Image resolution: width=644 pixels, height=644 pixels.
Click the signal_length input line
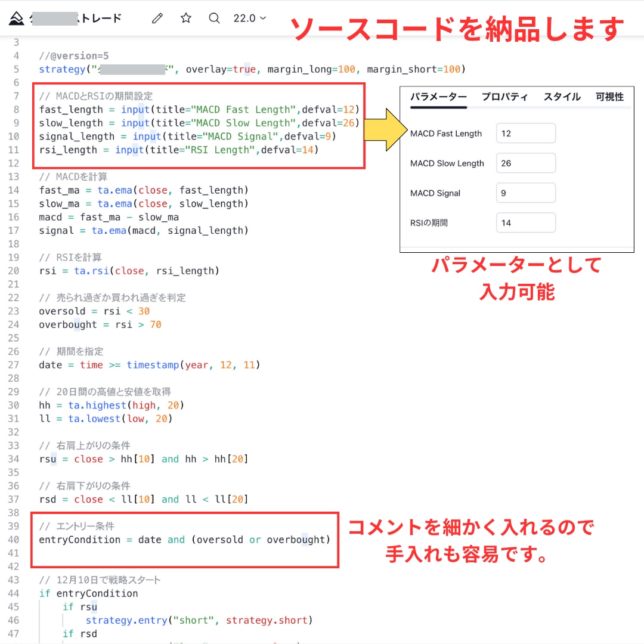click(188, 137)
